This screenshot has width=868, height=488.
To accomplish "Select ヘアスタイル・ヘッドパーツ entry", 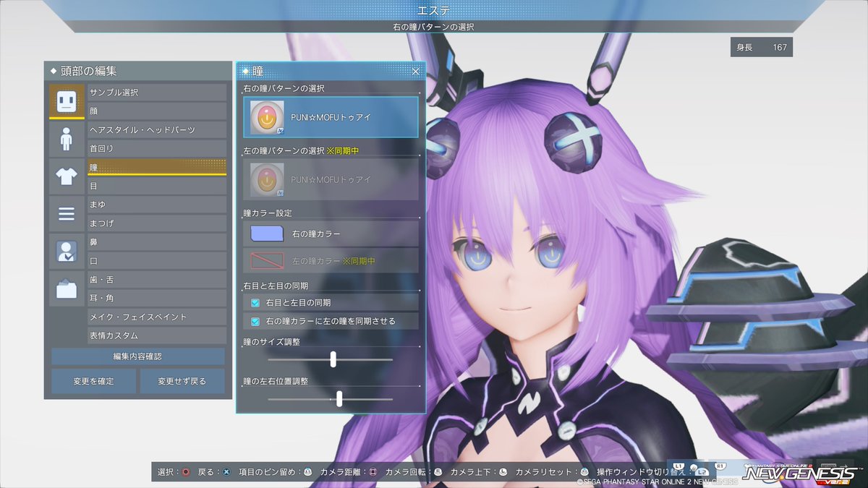I will click(x=157, y=130).
